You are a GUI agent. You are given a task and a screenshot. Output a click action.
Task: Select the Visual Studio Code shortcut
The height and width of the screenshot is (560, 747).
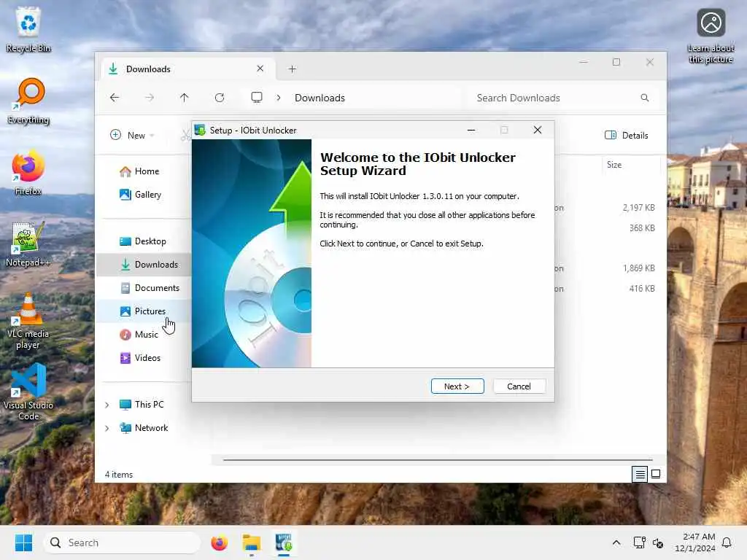point(28,392)
